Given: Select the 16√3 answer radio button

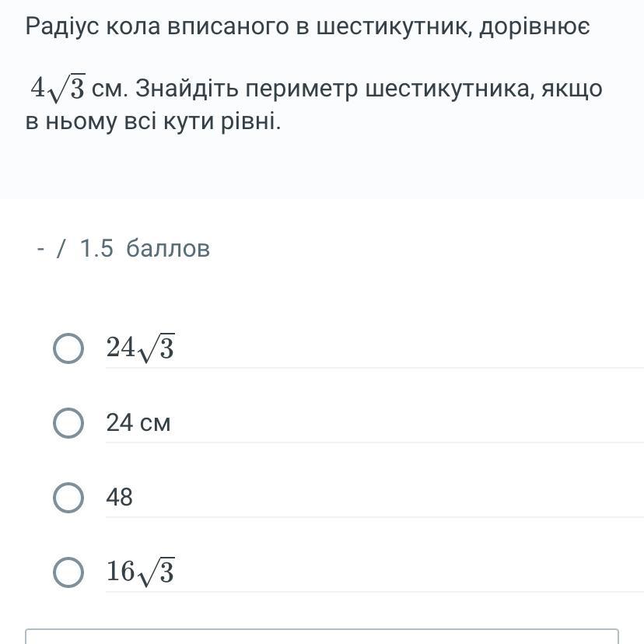Looking at the screenshot, I should [68, 572].
